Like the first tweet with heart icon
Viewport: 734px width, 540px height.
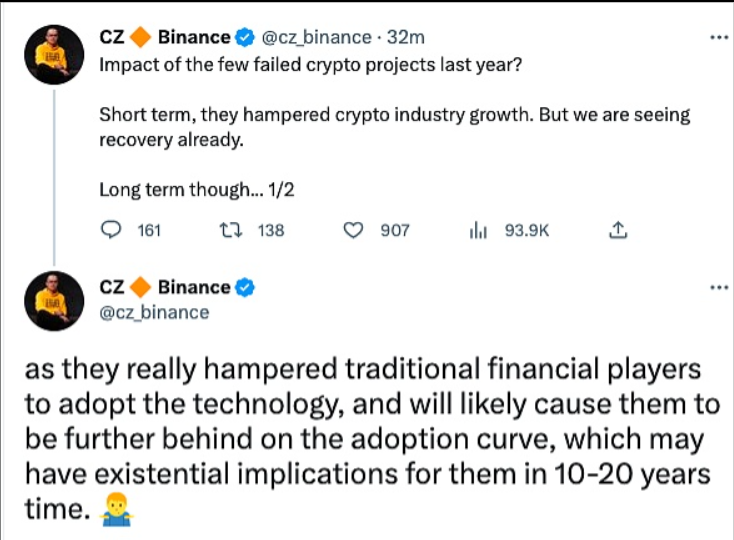tap(352, 230)
